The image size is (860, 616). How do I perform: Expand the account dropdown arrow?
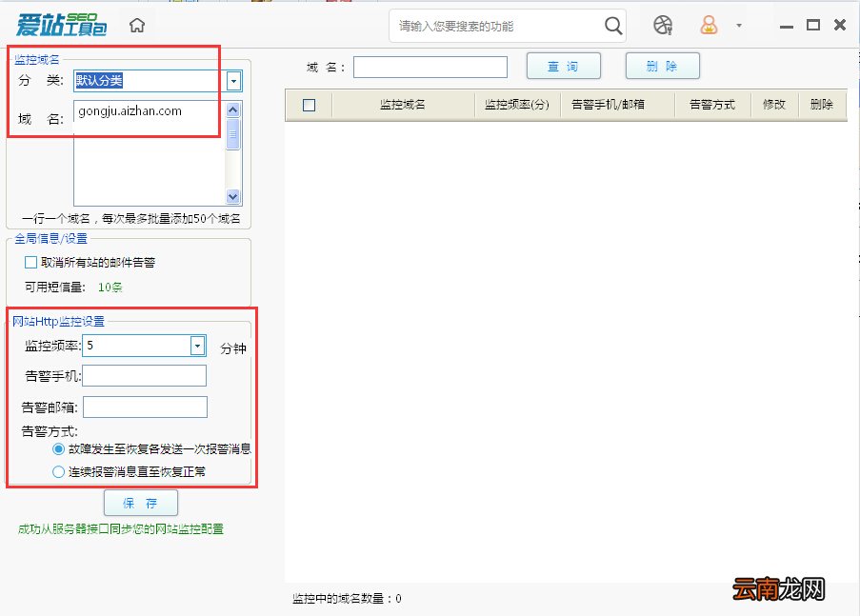click(x=739, y=26)
